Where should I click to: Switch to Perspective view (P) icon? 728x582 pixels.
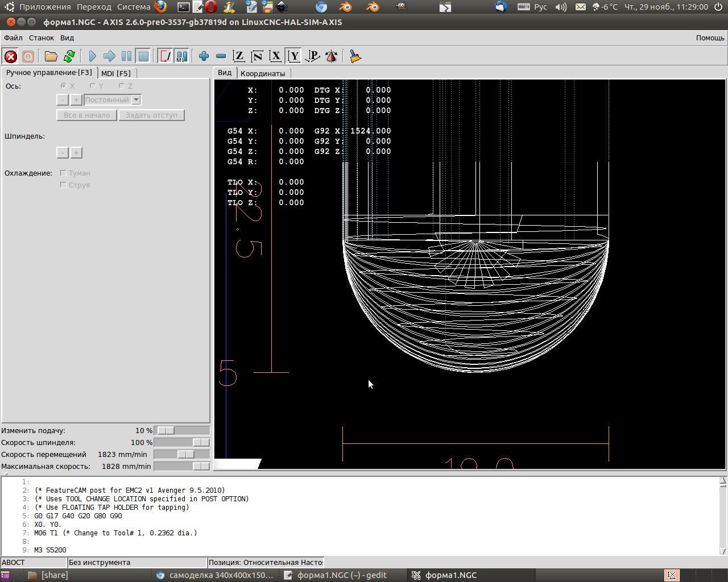[312, 56]
